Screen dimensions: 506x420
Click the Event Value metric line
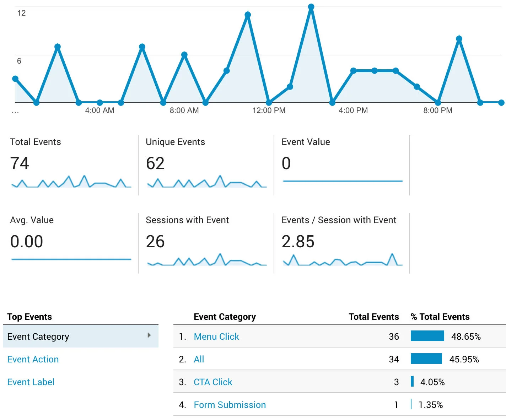343,181
